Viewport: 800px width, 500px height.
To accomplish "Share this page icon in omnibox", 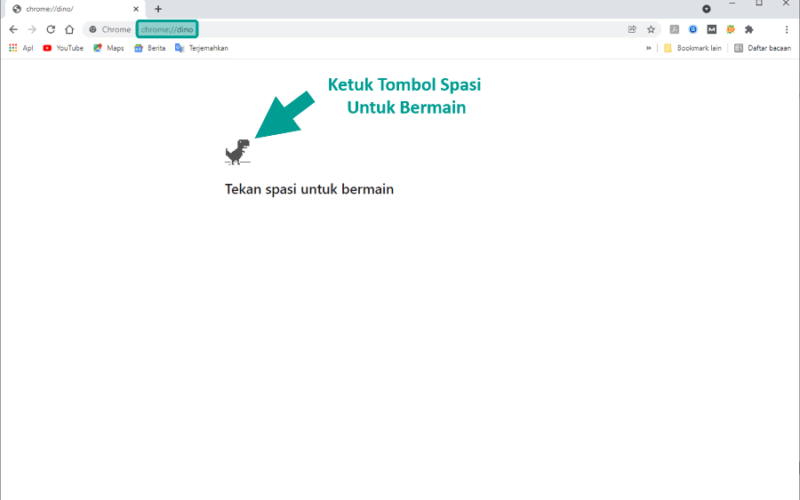I will tap(632, 30).
